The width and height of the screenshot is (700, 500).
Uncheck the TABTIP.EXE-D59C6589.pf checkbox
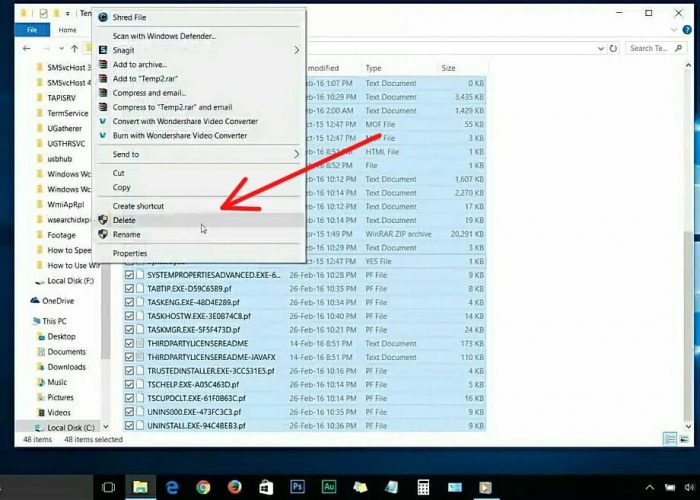click(129, 288)
